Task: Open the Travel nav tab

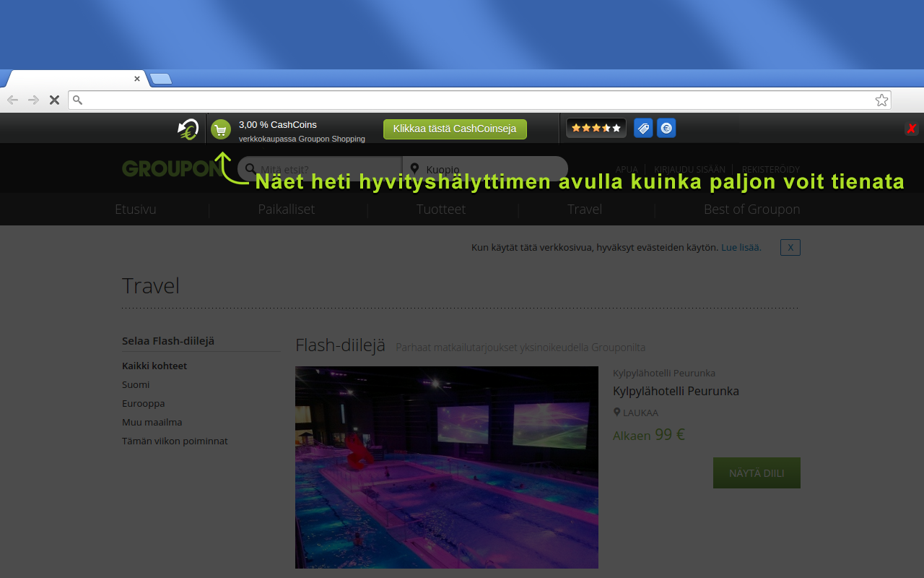Action: tap(585, 210)
